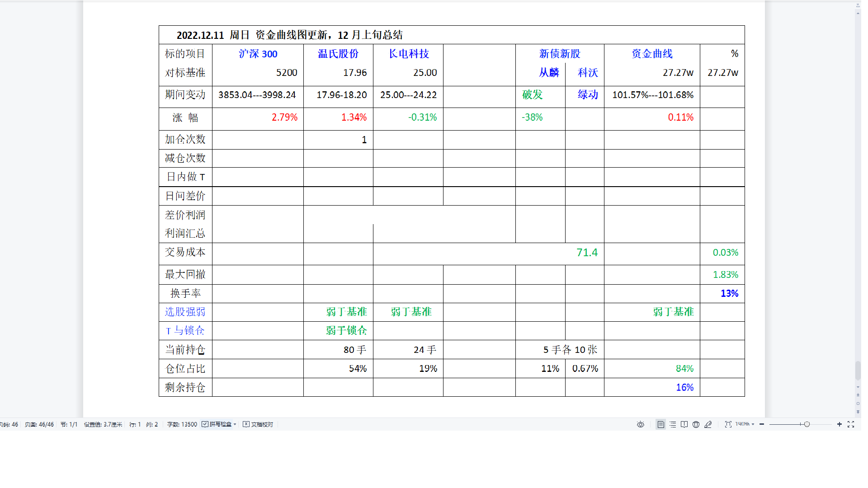The width and height of the screenshot is (868, 488).
Task: Switch to outline view icon
Action: (x=673, y=424)
